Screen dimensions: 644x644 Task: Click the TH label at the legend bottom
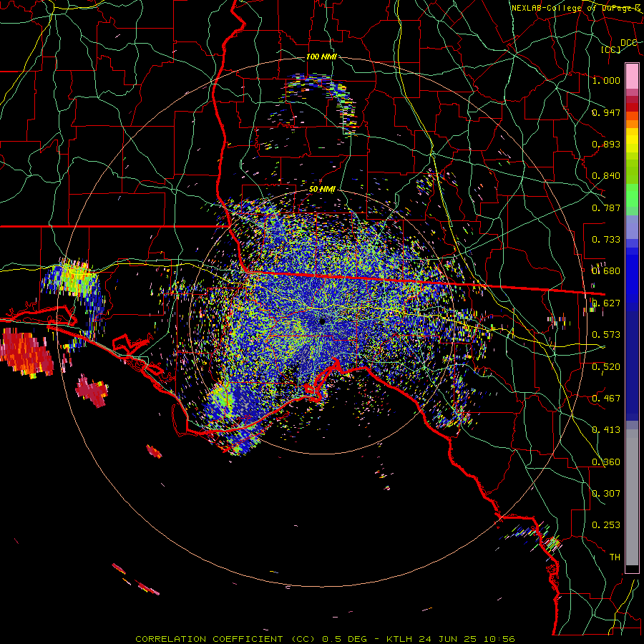(x=615, y=557)
